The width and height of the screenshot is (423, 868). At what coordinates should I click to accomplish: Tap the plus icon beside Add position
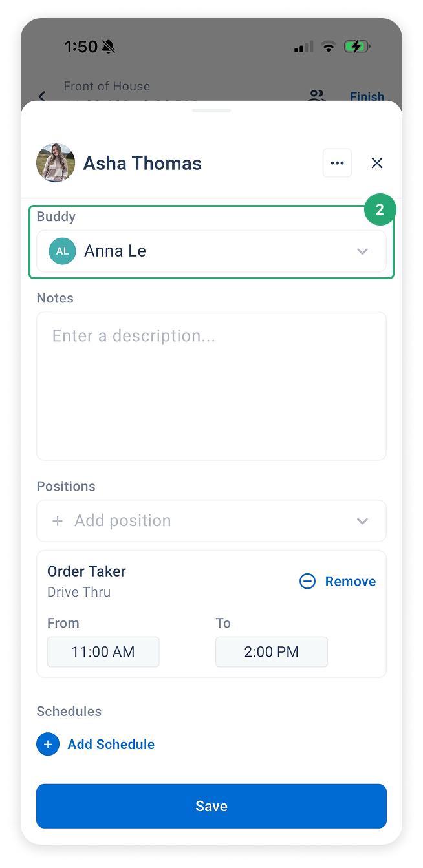(58, 520)
